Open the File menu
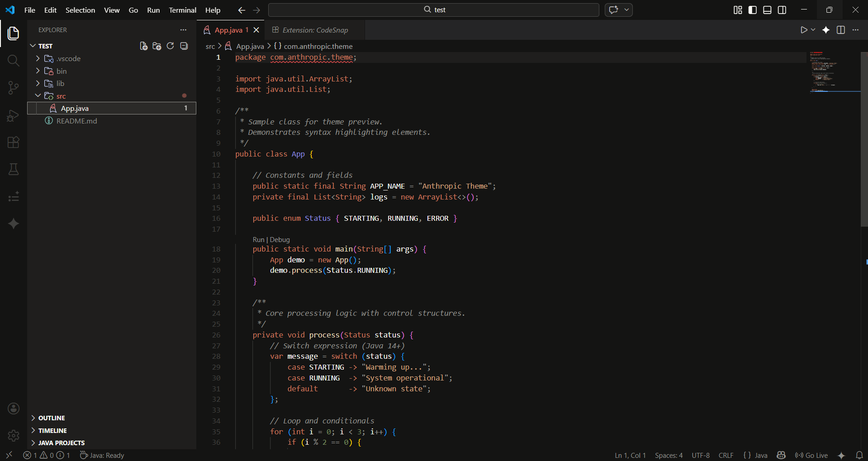The height and width of the screenshot is (461, 868). point(30,10)
